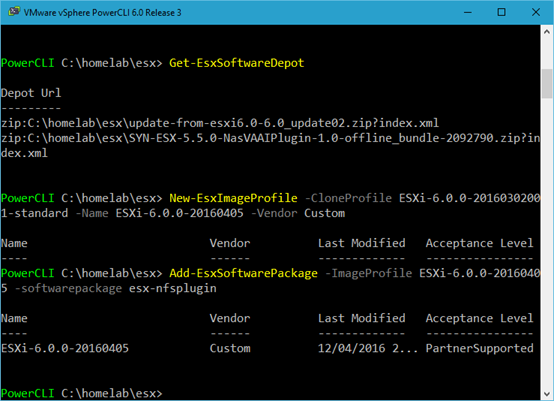Click the Depot Url column header
Screen dimensions: 554x401
pyautogui.click(x=31, y=93)
